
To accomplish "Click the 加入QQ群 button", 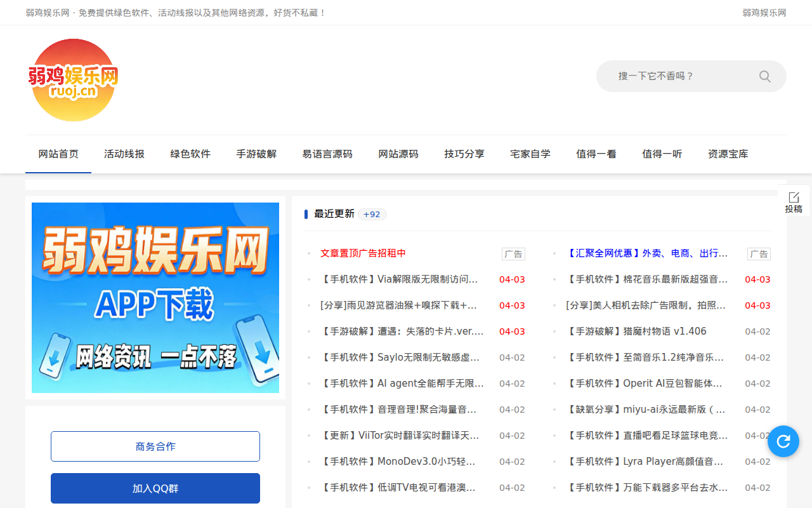I will coord(155,488).
